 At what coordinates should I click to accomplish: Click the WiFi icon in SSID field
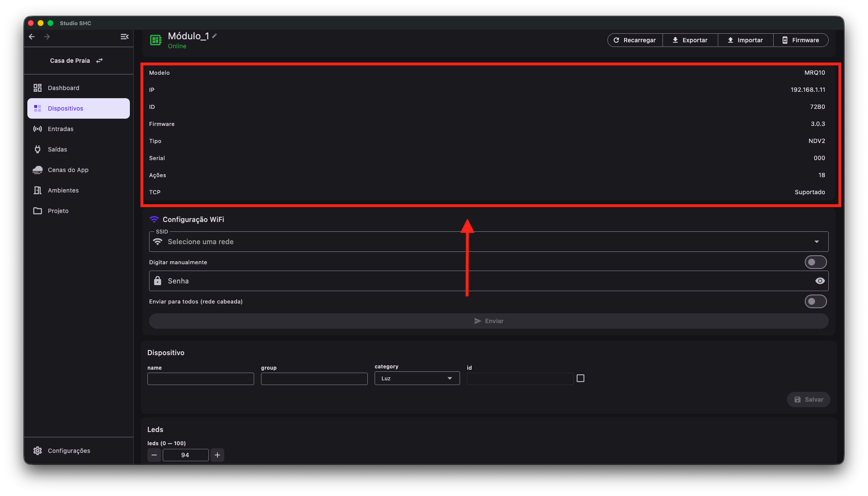click(158, 242)
